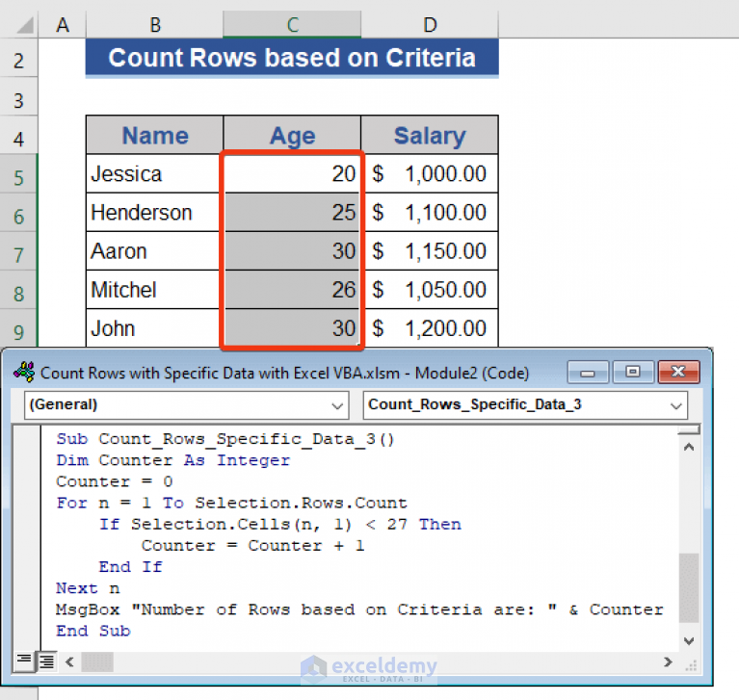Click the 'Counter = Counter + 1' line

click(253, 546)
